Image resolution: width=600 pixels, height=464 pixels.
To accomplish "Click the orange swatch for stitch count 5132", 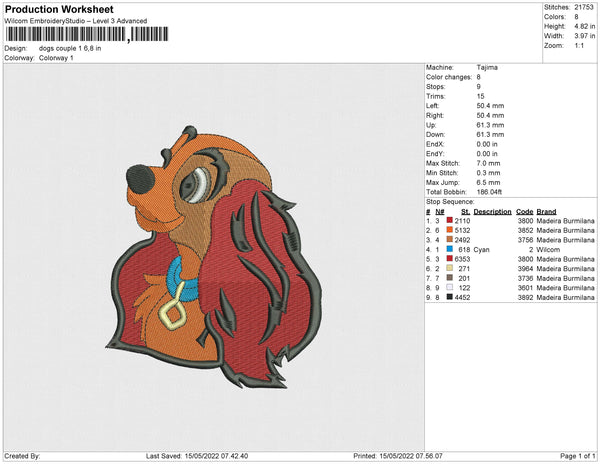I will click(x=450, y=230).
